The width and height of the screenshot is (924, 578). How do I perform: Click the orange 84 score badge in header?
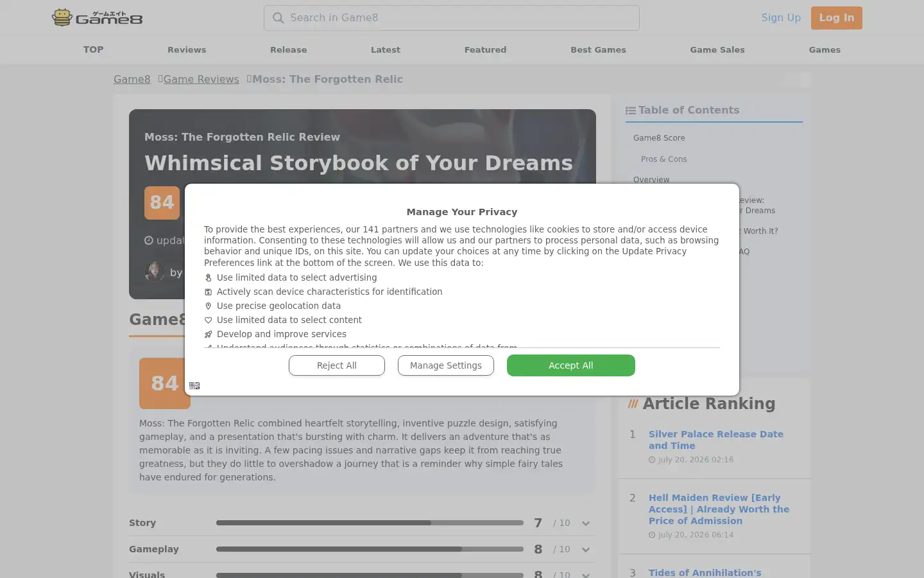pos(162,203)
